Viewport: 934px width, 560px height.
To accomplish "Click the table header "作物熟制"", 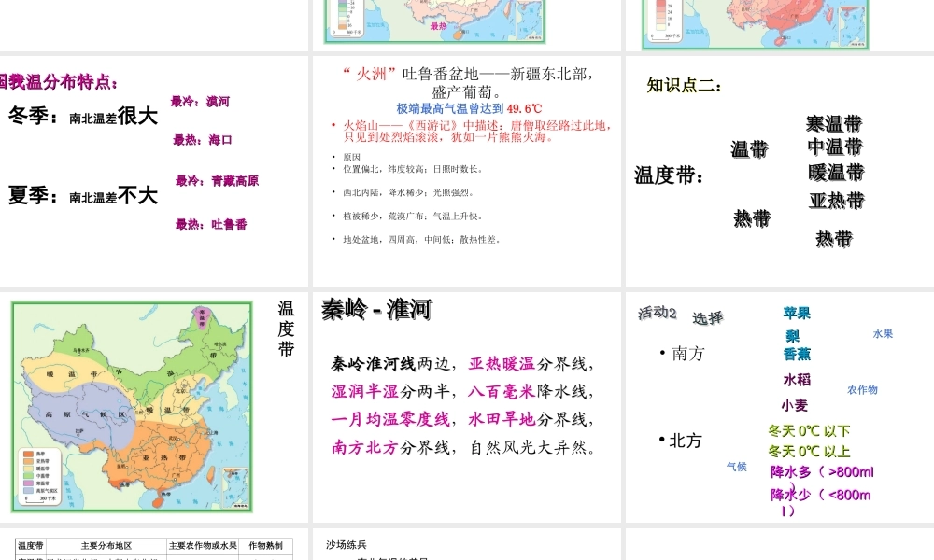I will click(x=265, y=546).
